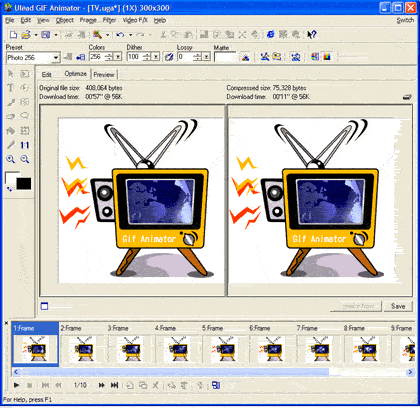420x408 pixels.
Task: Open the Help menu
Action: (160, 20)
